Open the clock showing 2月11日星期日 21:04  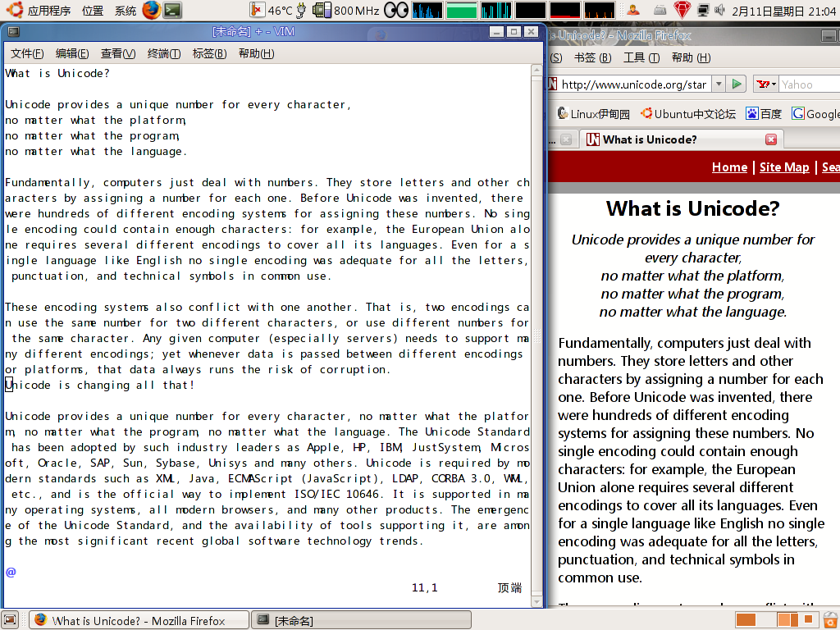pyautogui.click(x=783, y=11)
